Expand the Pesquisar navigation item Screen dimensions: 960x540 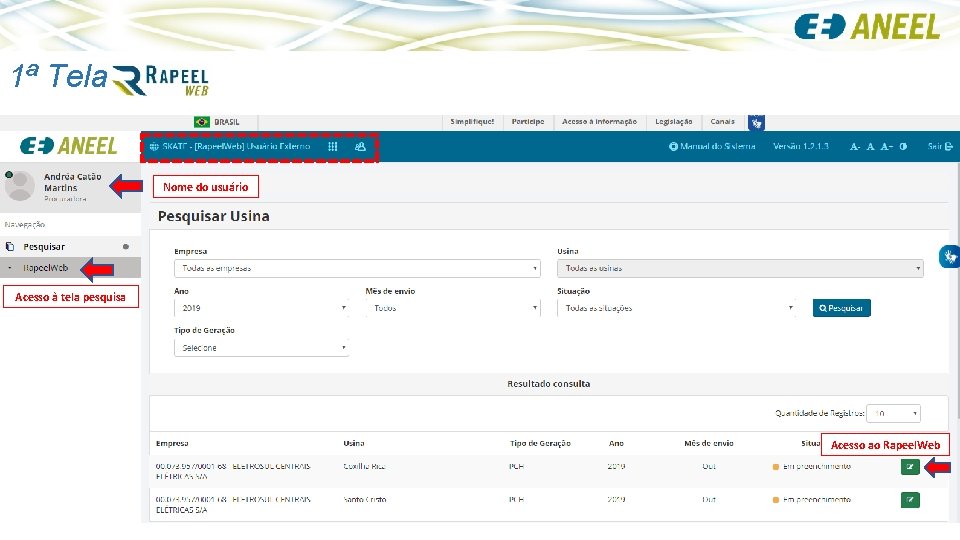point(70,247)
